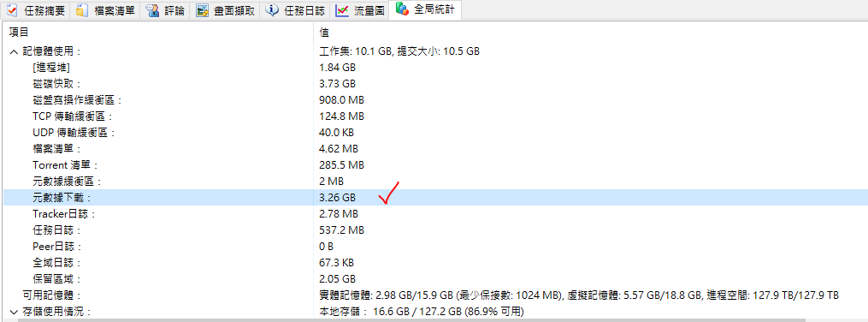868x322 pixels.
Task: Collapse the 存儲使用情況 section
Action: (14, 312)
